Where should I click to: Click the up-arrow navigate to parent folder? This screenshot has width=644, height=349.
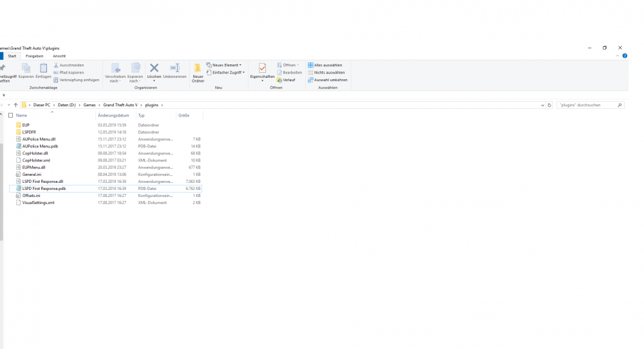[15, 105]
